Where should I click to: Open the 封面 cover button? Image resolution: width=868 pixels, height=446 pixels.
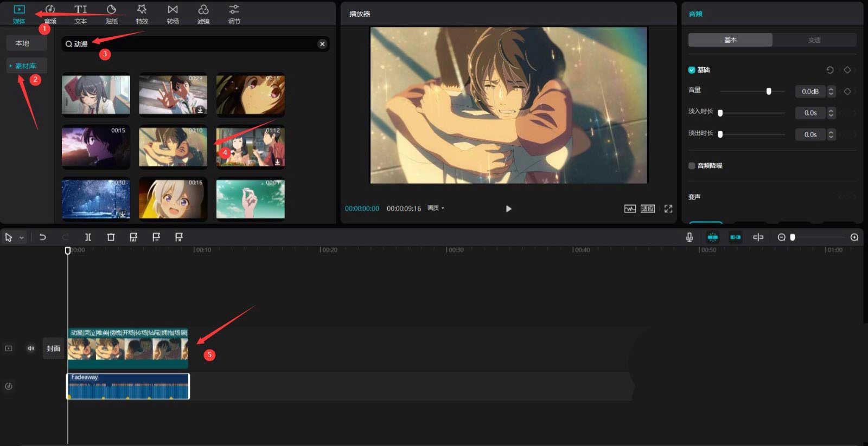pyautogui.click(x=53, y=348)
